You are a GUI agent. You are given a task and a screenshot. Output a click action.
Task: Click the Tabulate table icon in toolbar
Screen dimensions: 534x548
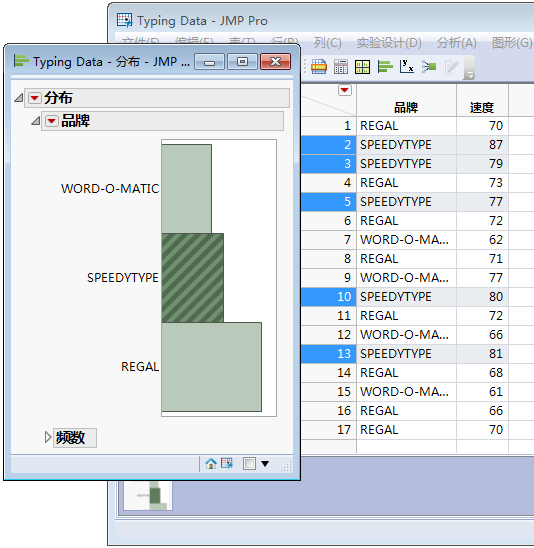[x=319, y=66]
